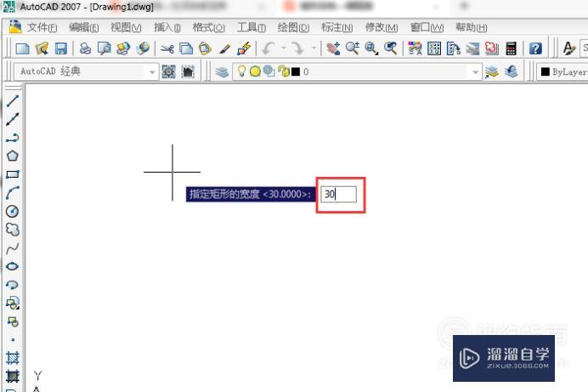Open the 文件(F) menu
This screenshot has height=392, width=588.
pos(42,27)
